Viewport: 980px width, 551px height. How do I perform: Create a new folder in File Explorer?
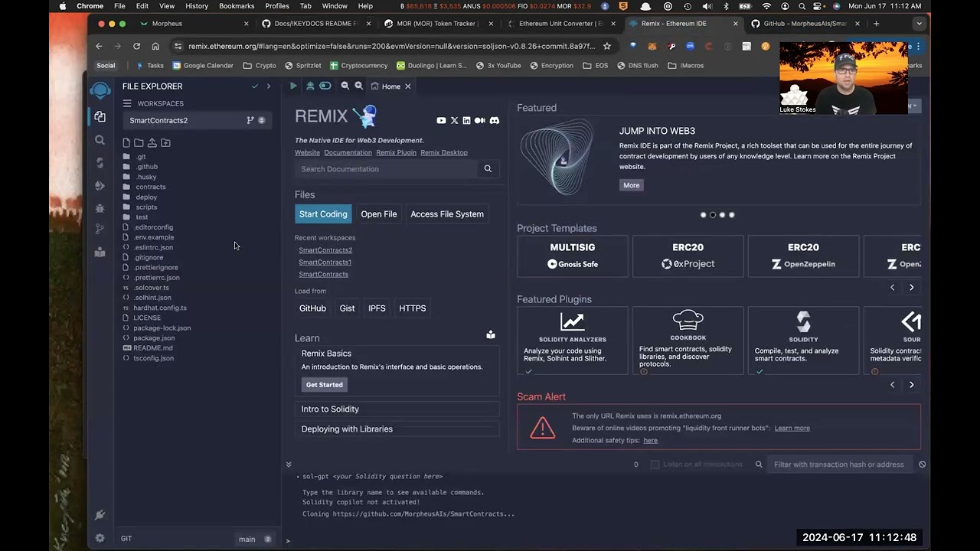coord(139,142)
